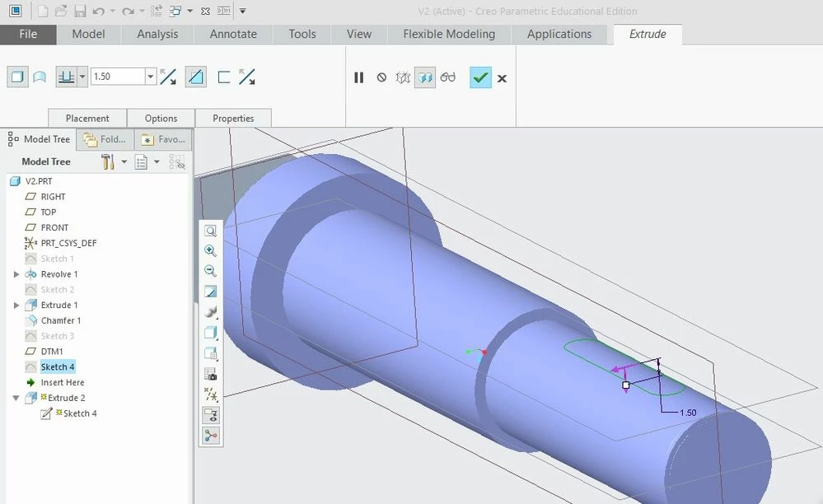
Task: Flip the extrude depth direction
Action: tap(168, 77)
